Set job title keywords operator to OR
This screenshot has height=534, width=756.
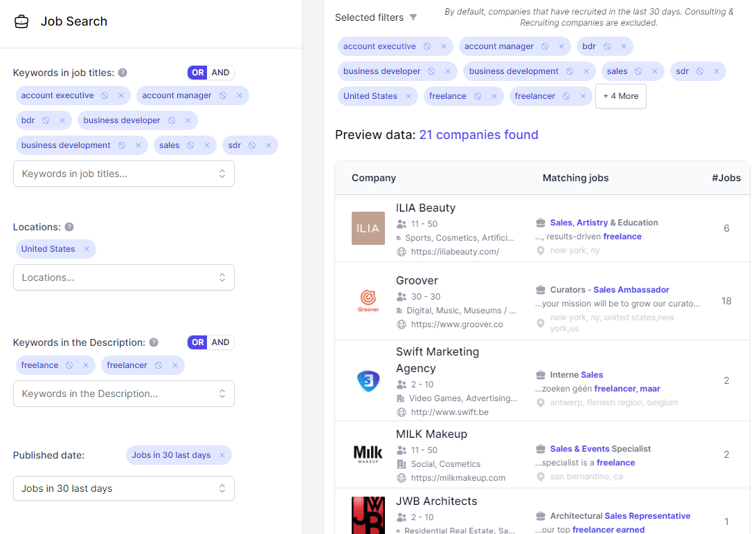tap(198, 72)
